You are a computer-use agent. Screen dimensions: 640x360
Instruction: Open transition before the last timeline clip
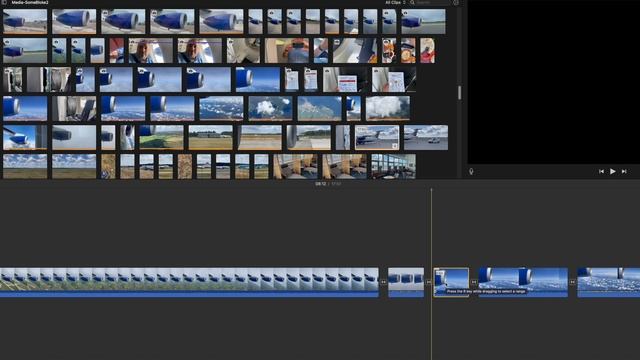click(x=572, y=282)
